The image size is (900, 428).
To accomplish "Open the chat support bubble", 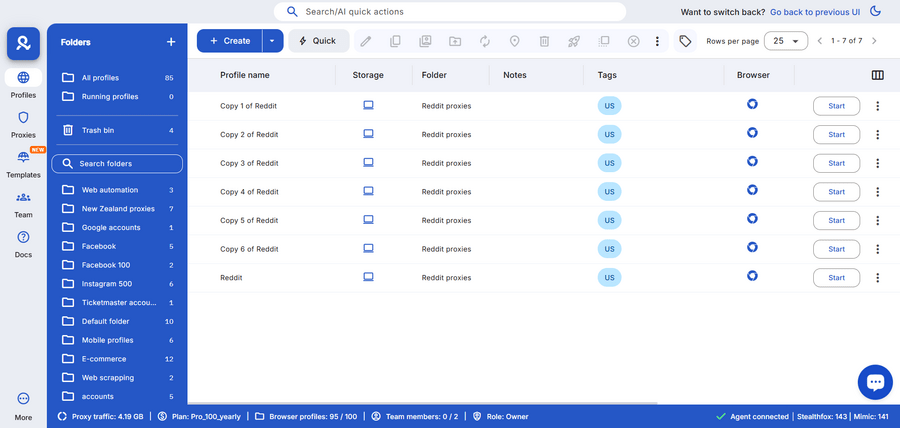I will [x=875, y=381].
